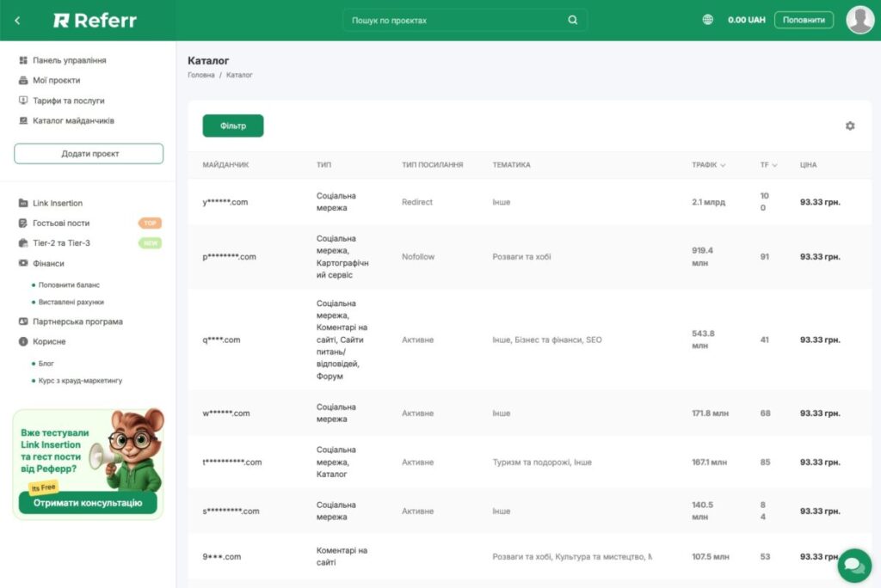This screenshot has height=588, width=881.
Task: Click the Туризм та подорожі, Інше cell
Action: 542,462
